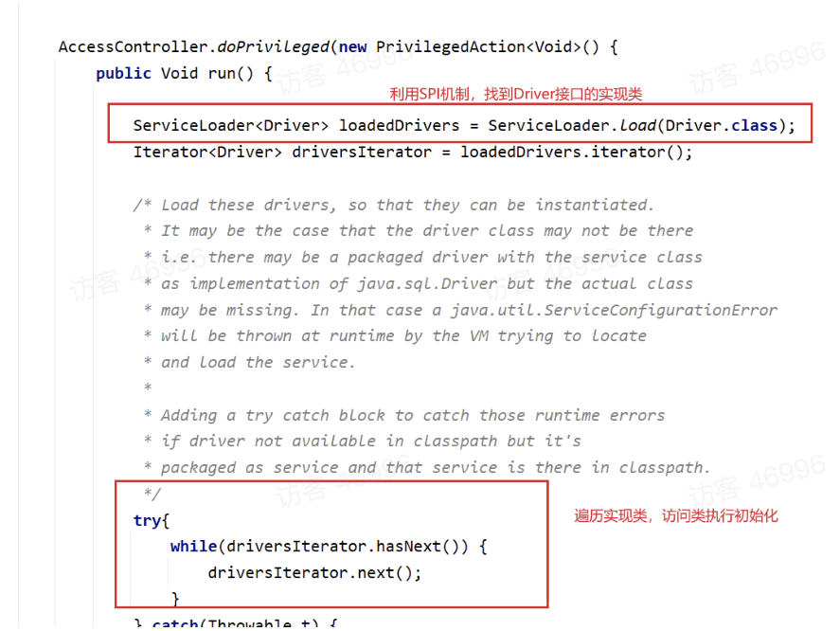Click the while keyword in loop
Screen dimensions: 840x631
[193, 547]
